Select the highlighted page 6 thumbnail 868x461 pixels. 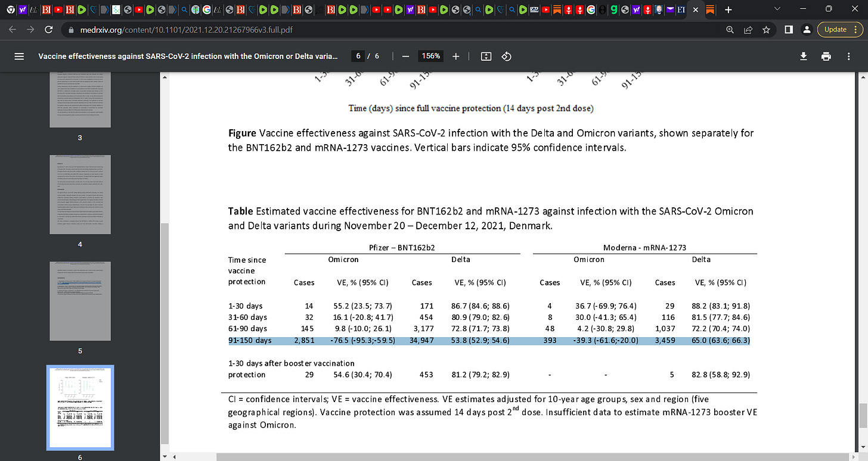coord(80,407)
